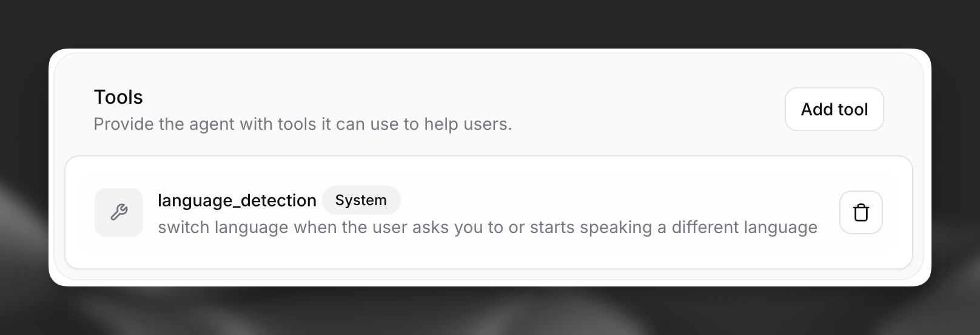Click the "Provide the agent with tools" subtitle

point(303,124)
